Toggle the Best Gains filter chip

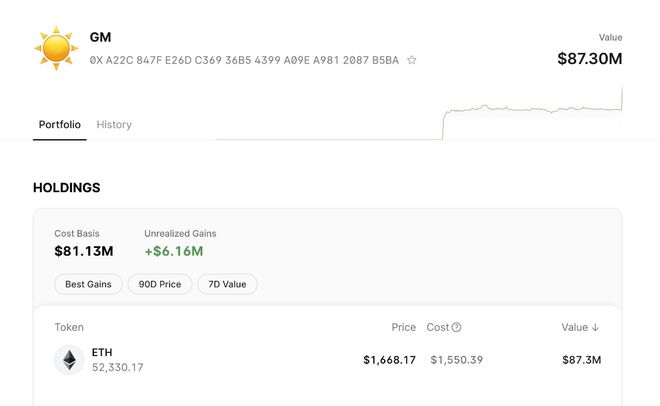[x=88, y=284]
